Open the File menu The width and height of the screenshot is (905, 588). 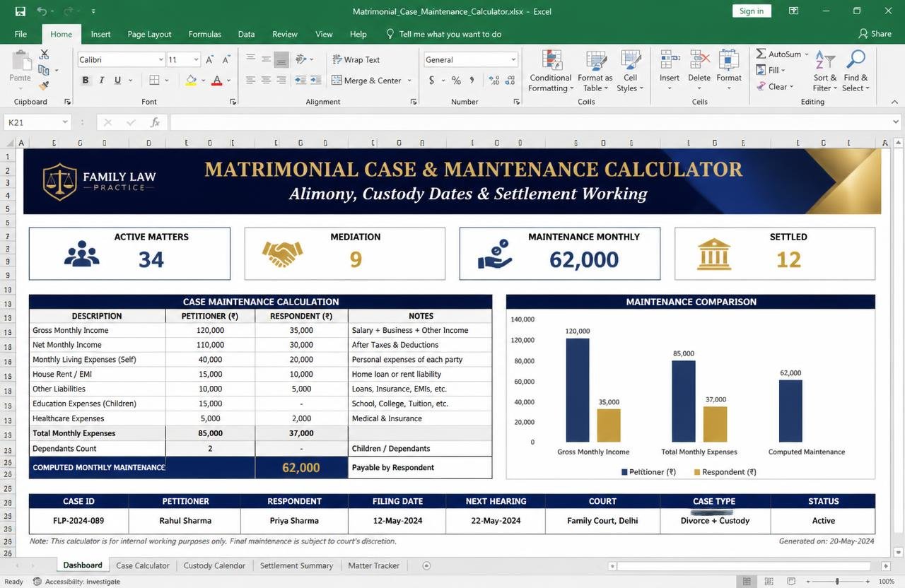[x=21, y=34]
